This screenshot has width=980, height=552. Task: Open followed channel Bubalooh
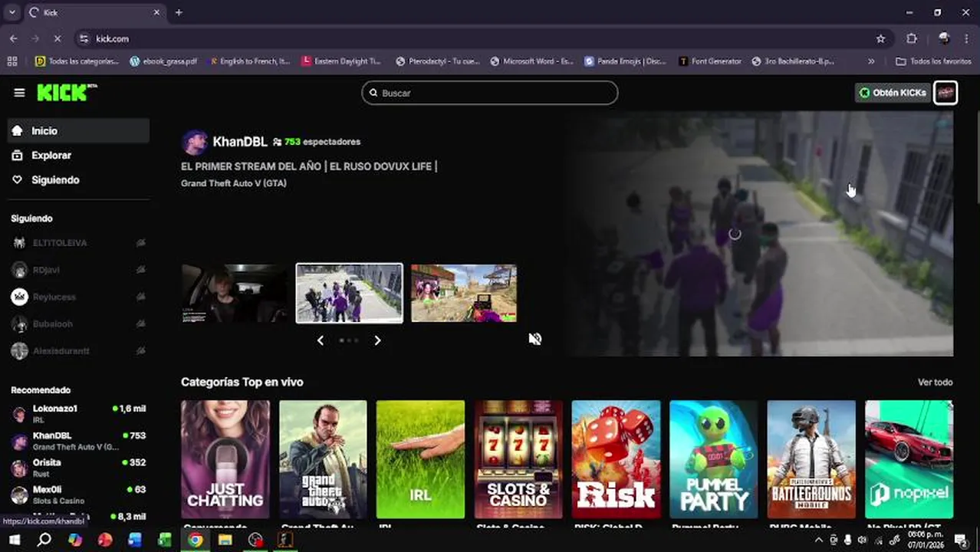click(78, 324)
